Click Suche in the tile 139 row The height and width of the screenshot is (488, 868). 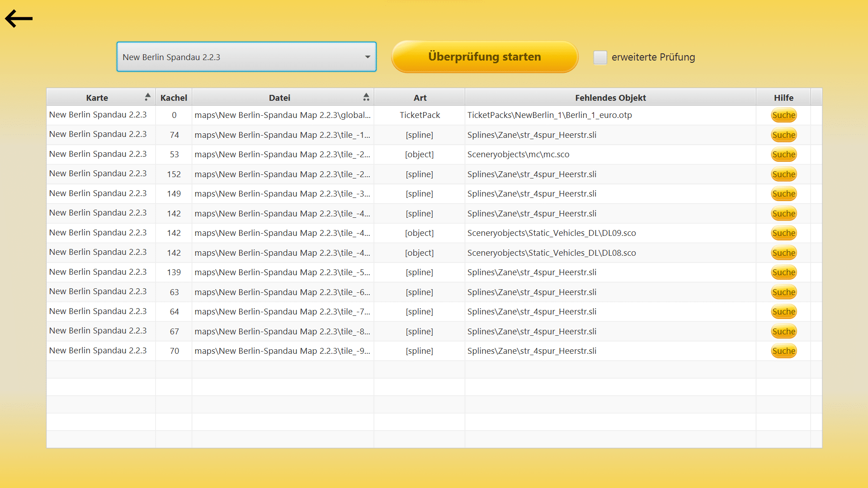click(783, 272)
